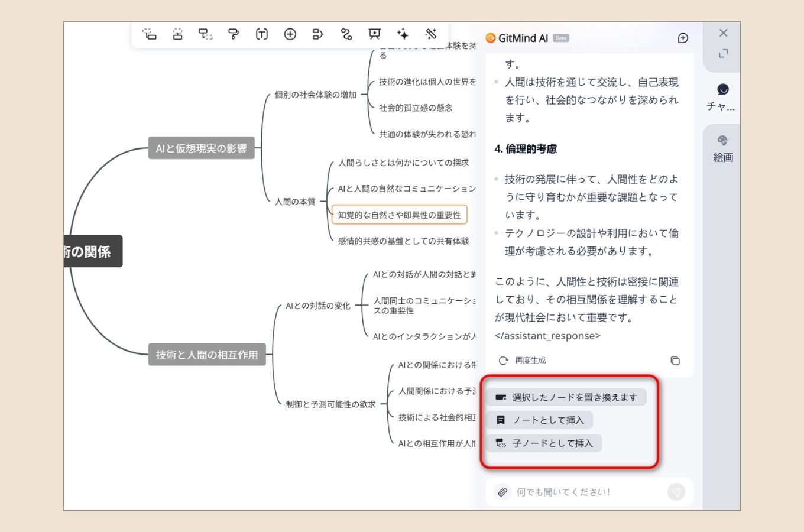Select the 制御と予測可能性の欲求 node
The height and width of the screenshot is (532, 804).
coord(330,404)
